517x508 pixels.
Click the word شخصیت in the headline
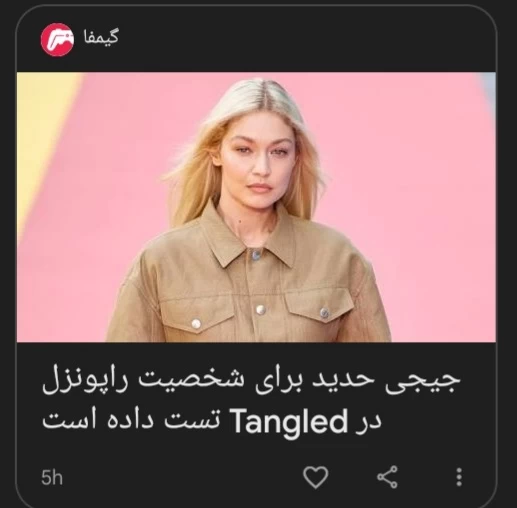pyautogui.click(x=192, y=381)
